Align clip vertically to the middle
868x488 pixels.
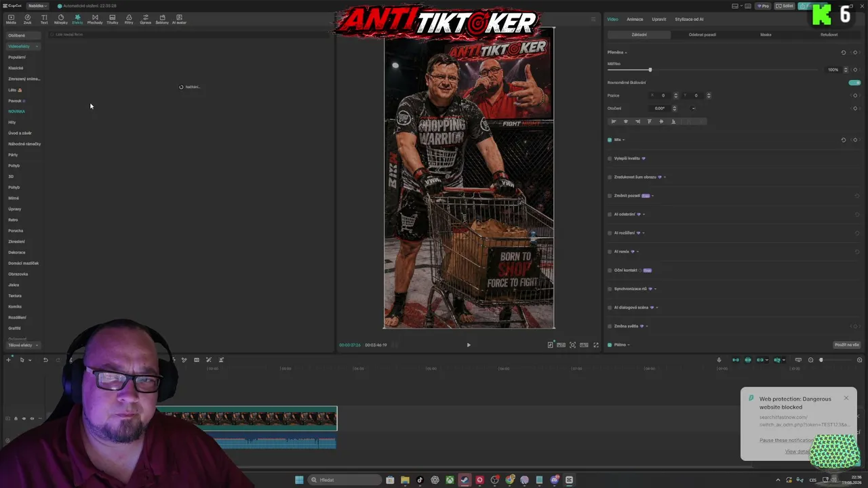661,121
